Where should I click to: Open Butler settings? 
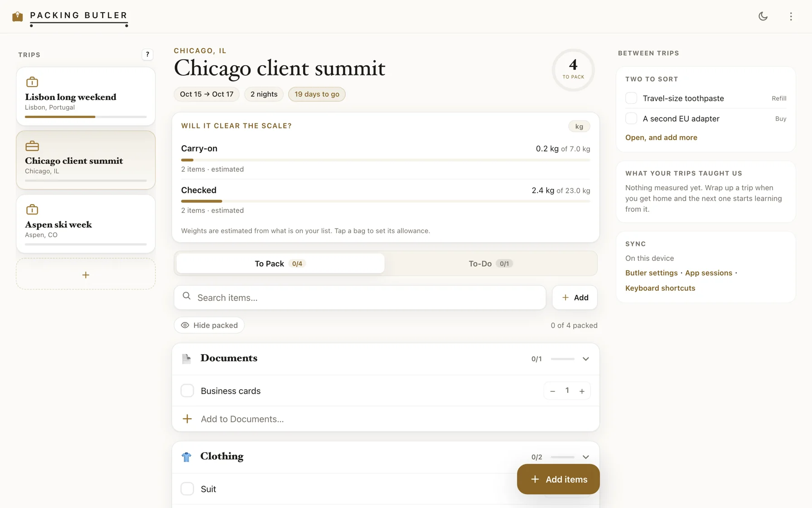point(651,273)
